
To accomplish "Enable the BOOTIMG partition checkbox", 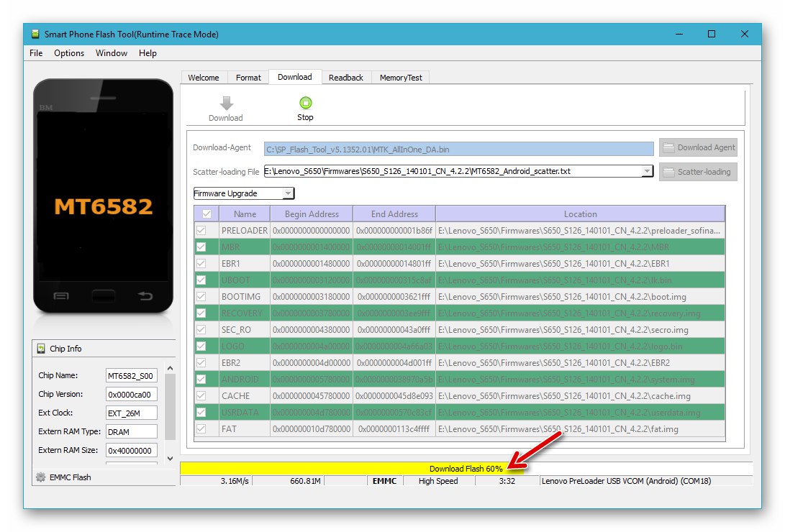I will [207, 296].
